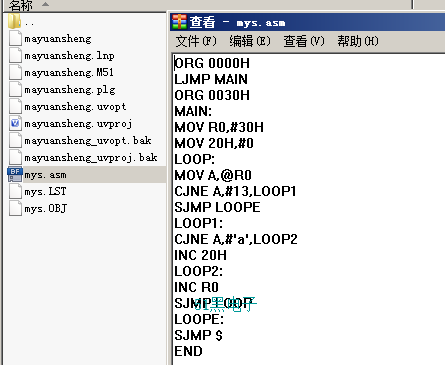This screenshot has width=445, height=365.
Task: Click the file name mys.OBJ
Action: (46, 209)
